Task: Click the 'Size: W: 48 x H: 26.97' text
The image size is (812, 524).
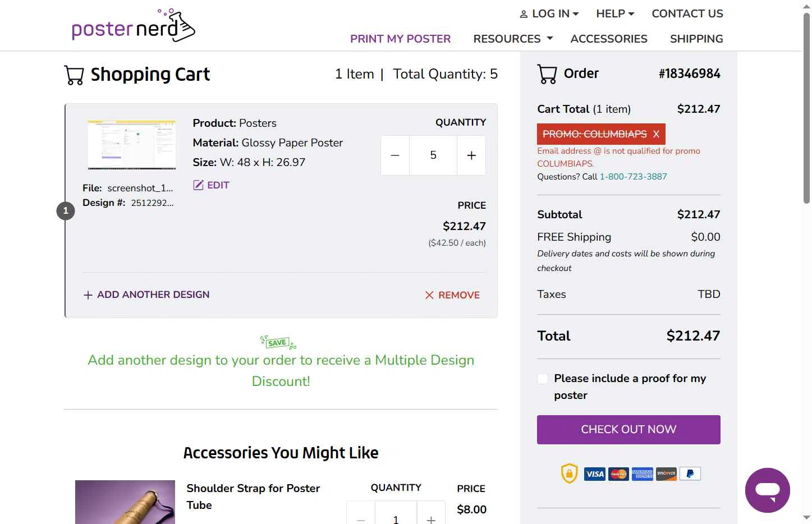Action: (249, 163)
